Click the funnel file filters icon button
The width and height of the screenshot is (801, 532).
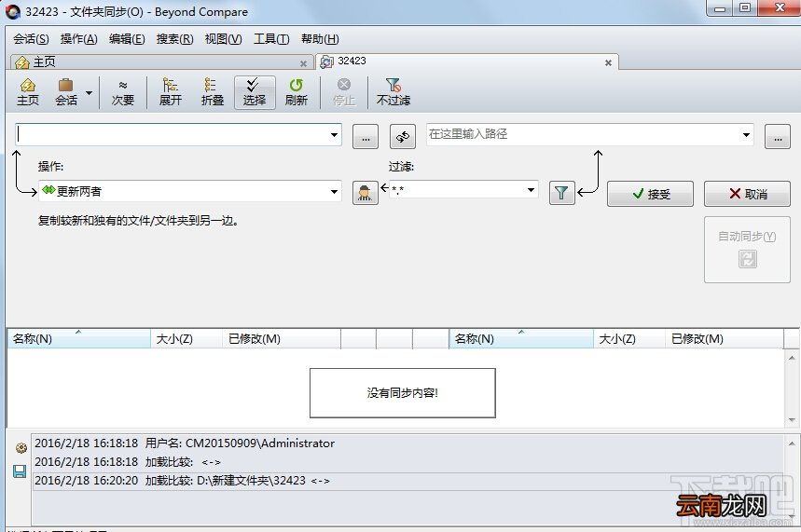click(562, 193)
